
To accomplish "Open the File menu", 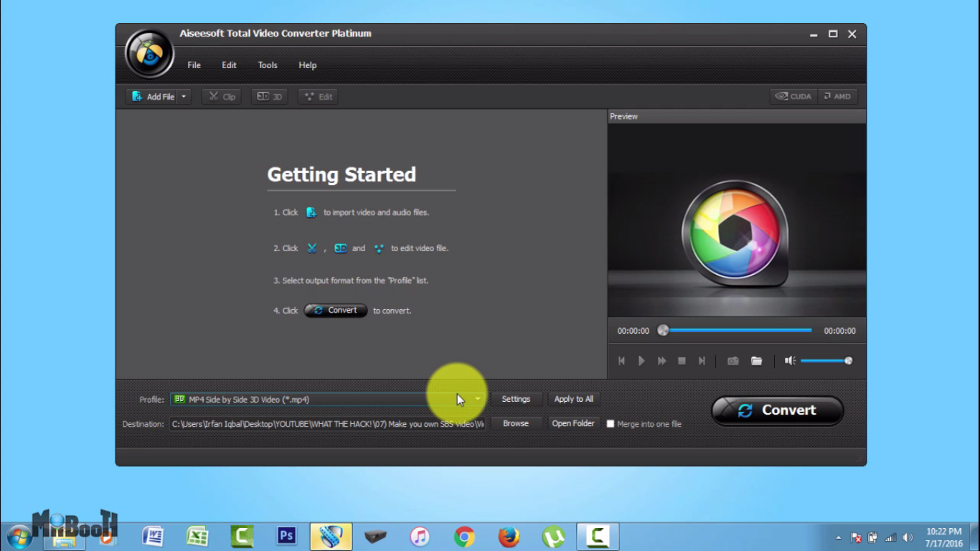I will coord(194,65).
